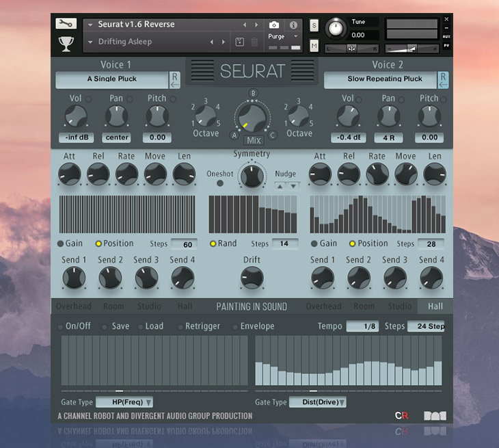
Task: Select the next preset arrow next to Drifting Asleep
Action: point(224,42)
